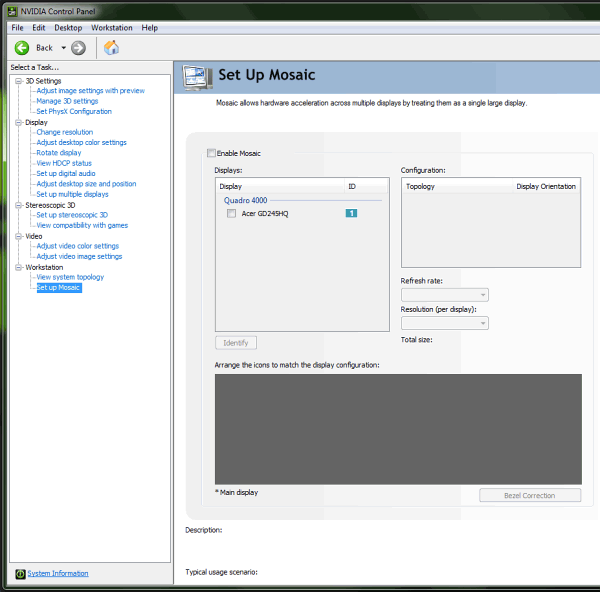Screen dimensions: 600x592
Task: Open the Resolution per display dropdown
Action: click(x=445, y=323)
